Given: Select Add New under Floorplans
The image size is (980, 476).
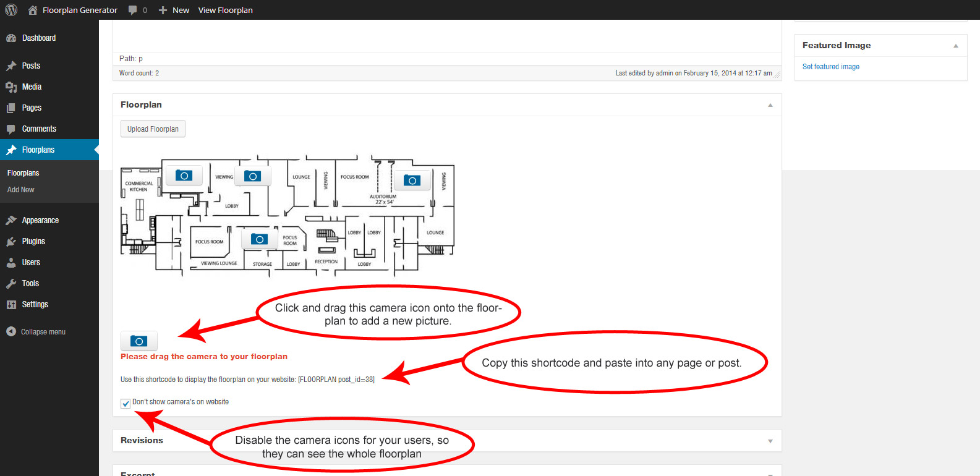Looking at the screenshot, I should coord(21,190).
